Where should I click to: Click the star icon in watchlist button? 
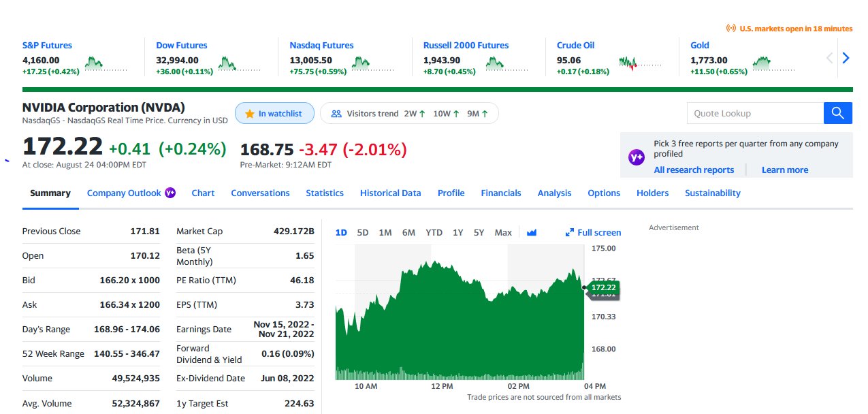250,114
